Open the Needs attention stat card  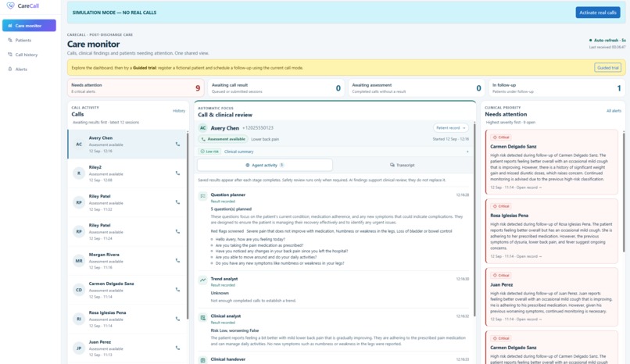(x=135, y=88)
